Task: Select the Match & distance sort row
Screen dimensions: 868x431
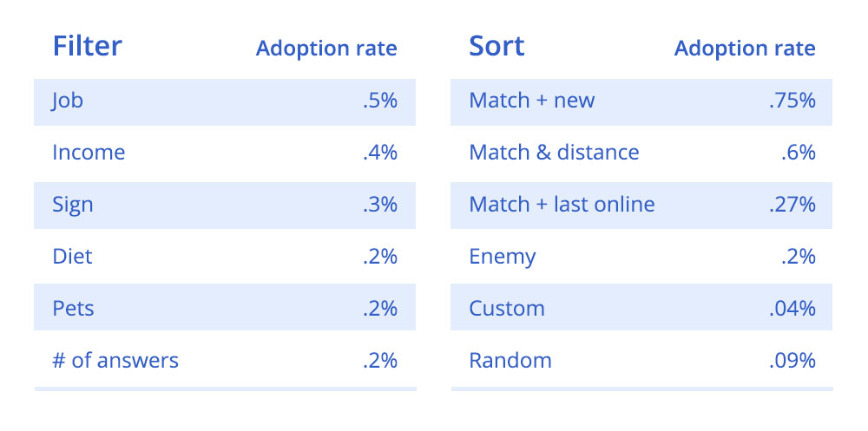Action: (x=641, y=153)
